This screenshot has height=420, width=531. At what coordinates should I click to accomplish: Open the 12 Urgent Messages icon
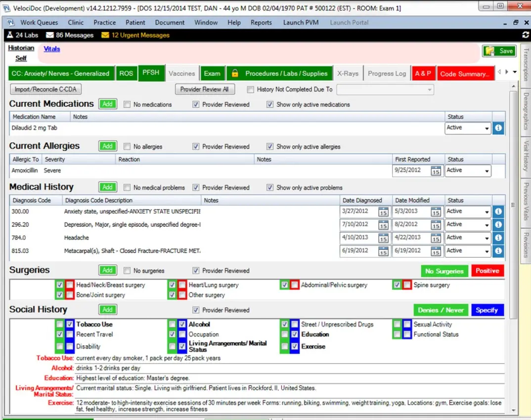(x=105, y=35)
